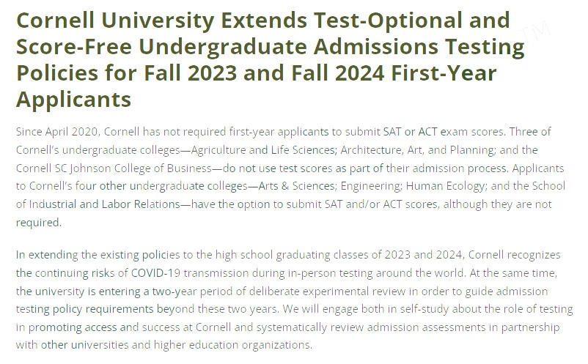Image resolution: width=588 pixels, height=364 pixels.
Task: Click the 'Score-Free' word in the headline
Action: (74, 46)
